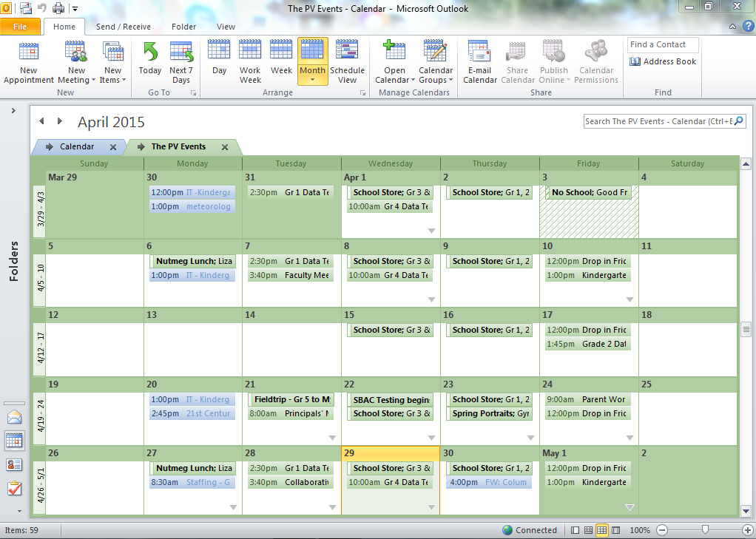Open the View ribbon tab
Screen dimensions: 756x539
(x=226, y=27)
